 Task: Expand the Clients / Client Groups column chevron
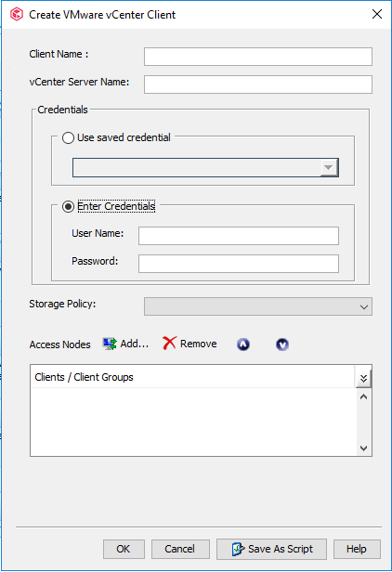(x=363, y=378)
